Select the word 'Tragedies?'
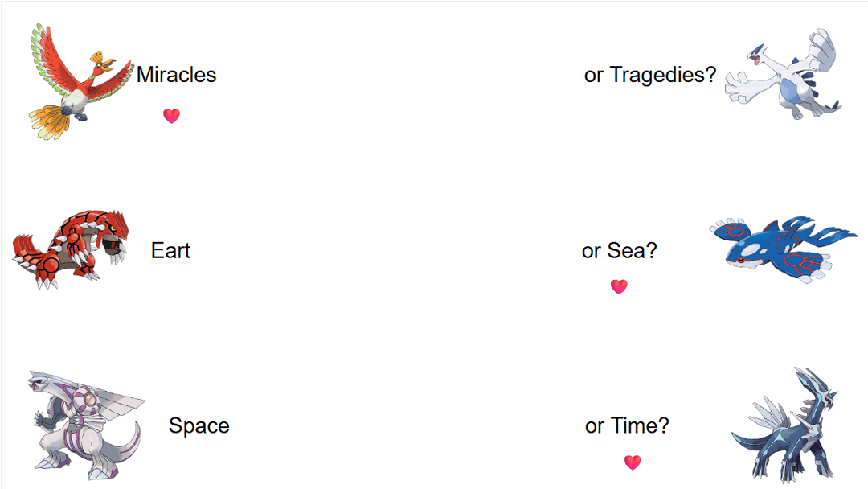868x489 pixels. [x=662, y=76]
